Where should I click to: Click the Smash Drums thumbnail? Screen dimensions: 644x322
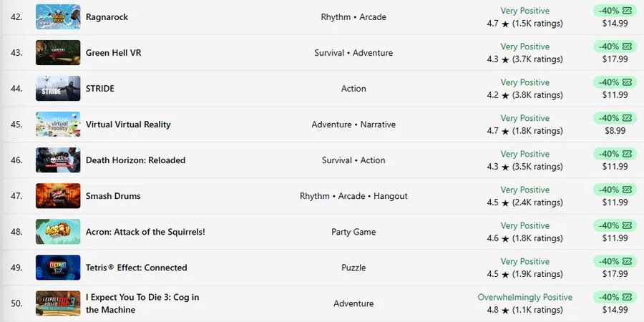pos(58,196)
